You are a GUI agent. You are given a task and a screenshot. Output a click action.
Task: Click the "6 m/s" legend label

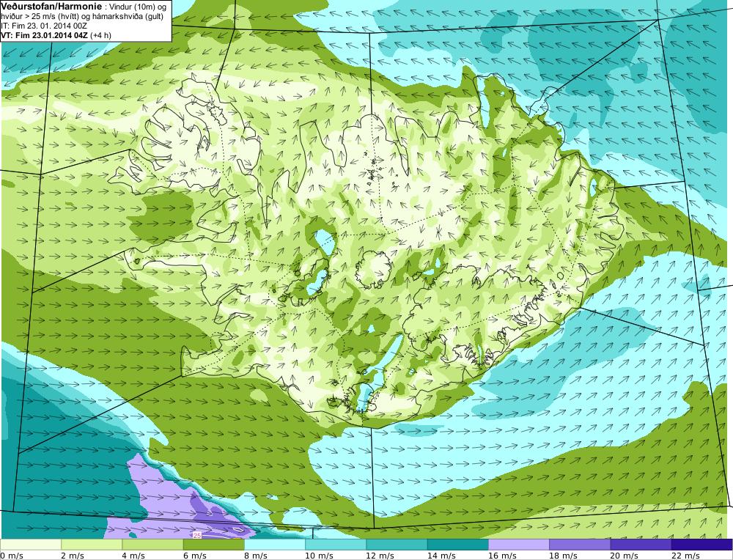(x=195, y=556)
